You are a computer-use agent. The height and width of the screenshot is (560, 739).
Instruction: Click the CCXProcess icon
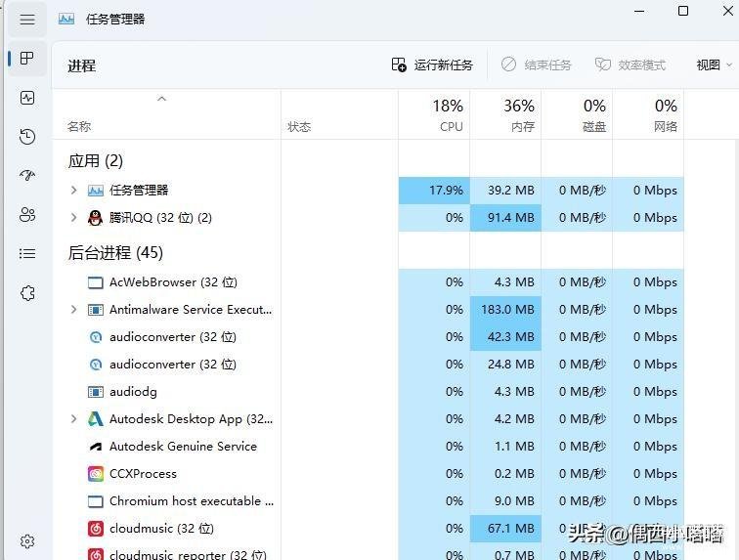point(96,473)
